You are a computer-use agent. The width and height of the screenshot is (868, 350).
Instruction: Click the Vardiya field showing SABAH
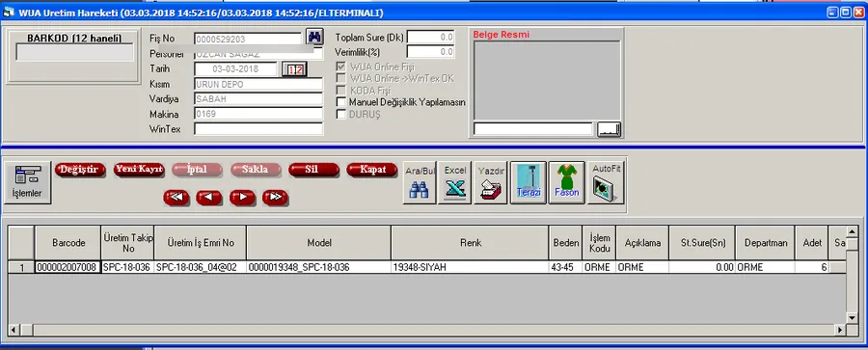click(258, 99)
